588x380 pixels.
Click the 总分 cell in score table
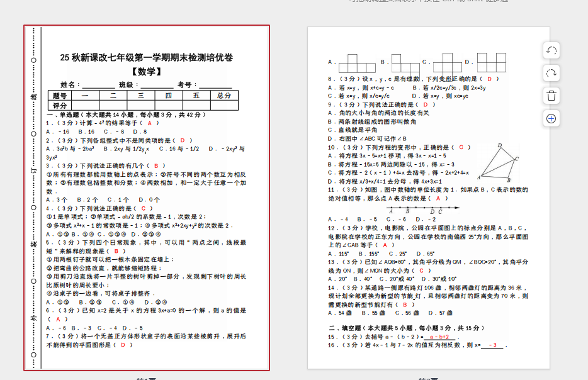(223, 96)
